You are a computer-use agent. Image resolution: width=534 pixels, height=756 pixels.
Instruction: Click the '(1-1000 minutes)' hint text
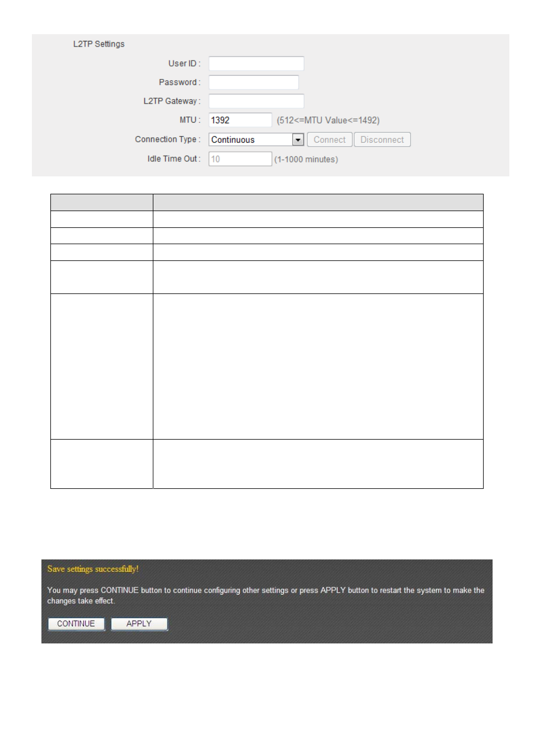[306, 160]
